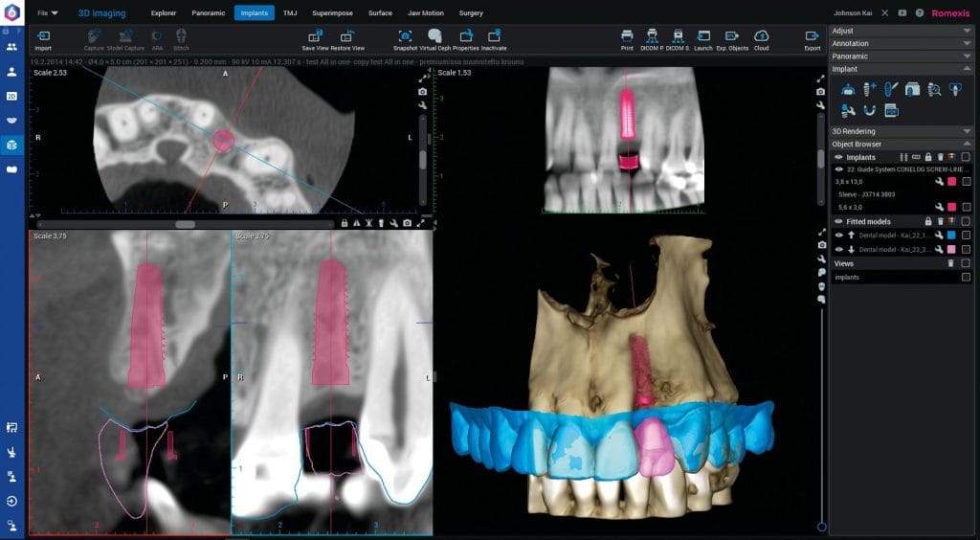Toggle visibility eye for Fitted models group
The height and width of the screenshot is (540, 980).
point(839,221)
